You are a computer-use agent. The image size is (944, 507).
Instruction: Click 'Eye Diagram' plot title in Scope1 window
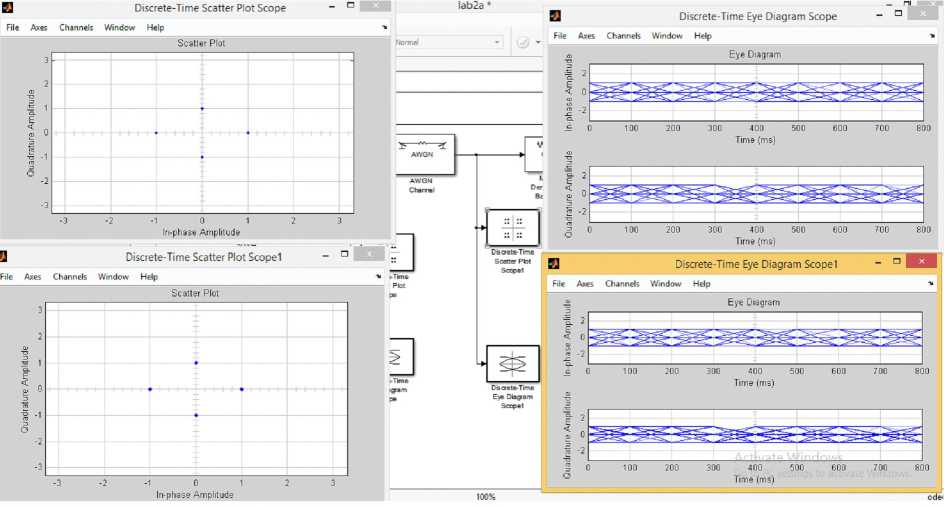tap(753, 302)
